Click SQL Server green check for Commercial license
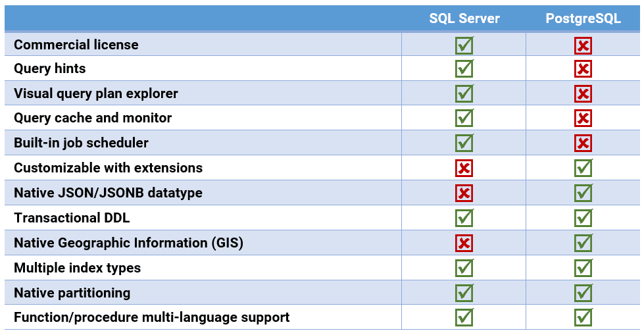This screenshot has height=335, width=644. coord(464,45)
